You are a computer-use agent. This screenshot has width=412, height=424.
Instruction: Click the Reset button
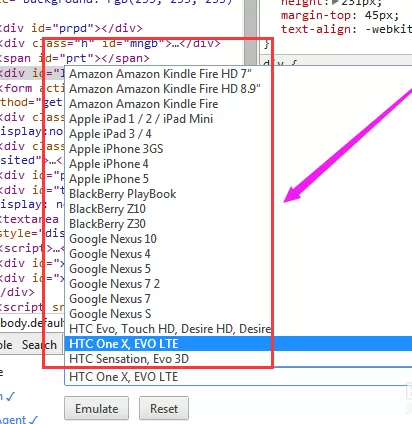point(164,408)
